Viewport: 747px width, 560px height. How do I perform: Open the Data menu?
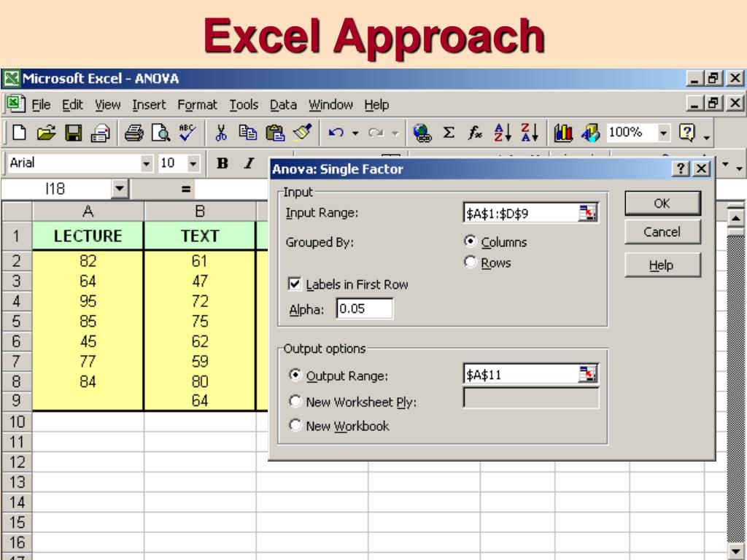pyautogui.click(x=284, y=105)
